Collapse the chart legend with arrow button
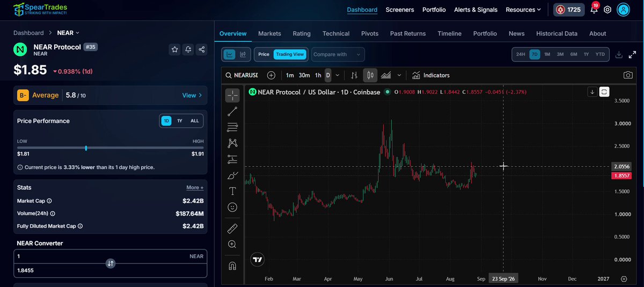 click(592, 92)
